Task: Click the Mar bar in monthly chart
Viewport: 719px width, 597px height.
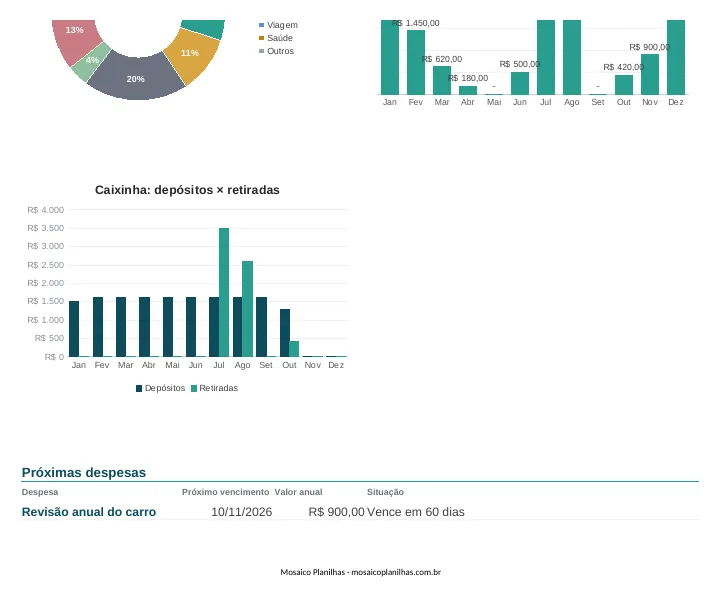Action: coord(442,80)
